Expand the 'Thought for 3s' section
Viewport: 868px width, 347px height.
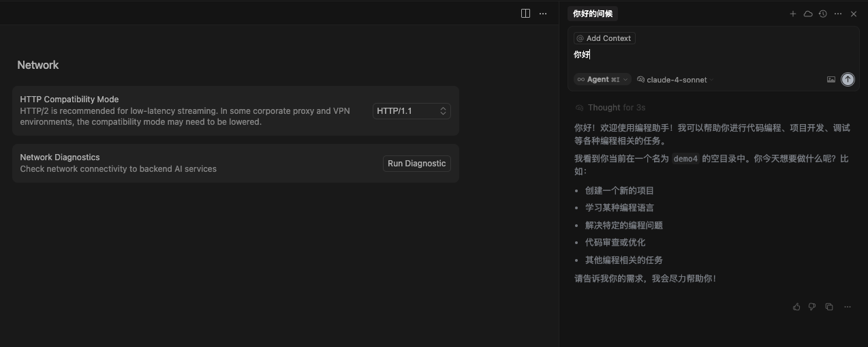(610, 108)
